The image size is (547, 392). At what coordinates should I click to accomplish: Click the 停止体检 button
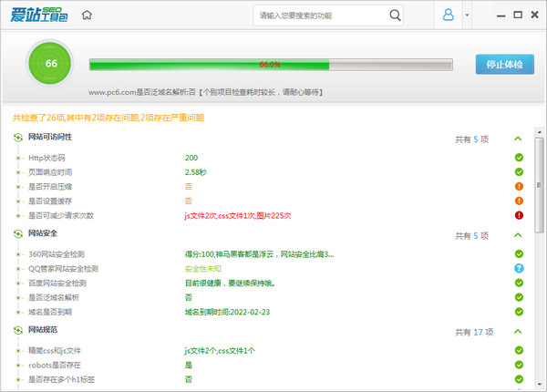[504, 64]
